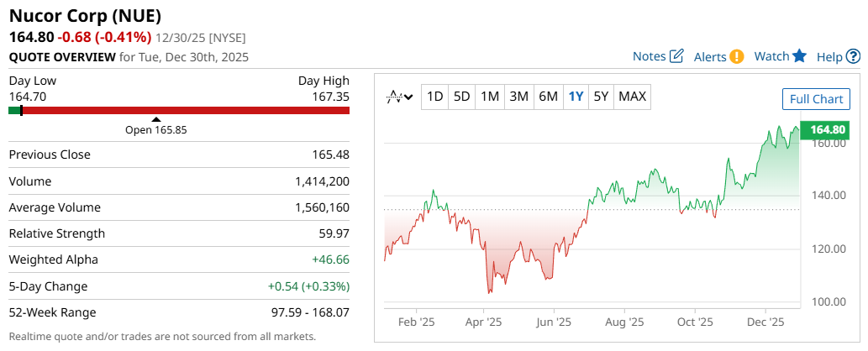Click the Watch star icon
Viewport: 868px width, 351px height.
799,56
